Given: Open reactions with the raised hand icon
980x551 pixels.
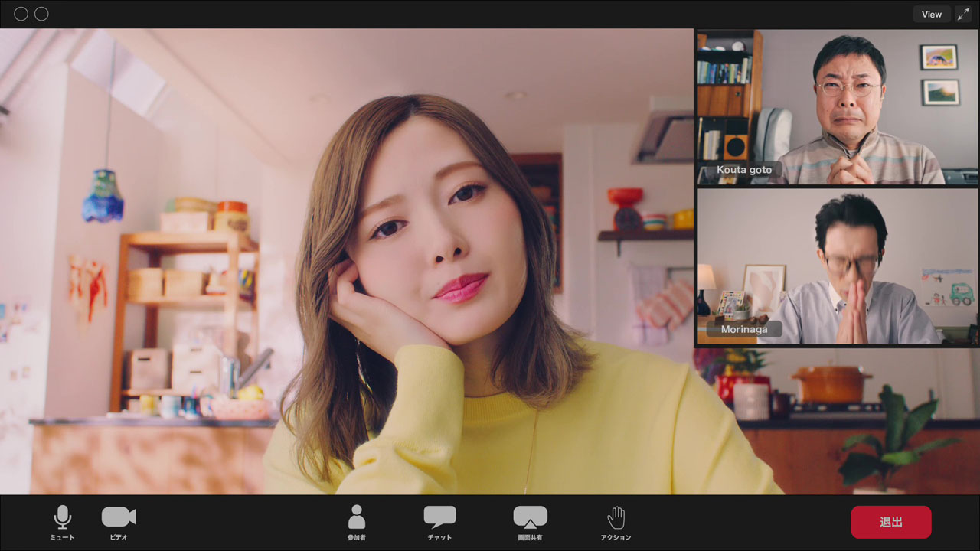Looking at the screenshot, I should pyautogui.click(x=616, y=517).
